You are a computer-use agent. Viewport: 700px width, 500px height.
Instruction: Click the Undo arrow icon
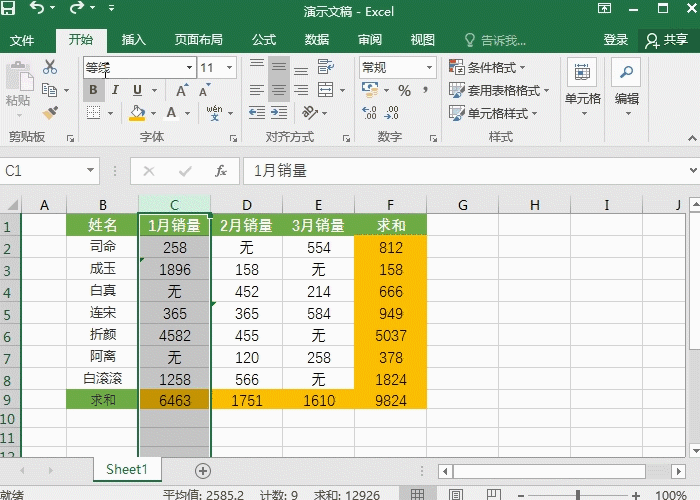pos(38,8)
